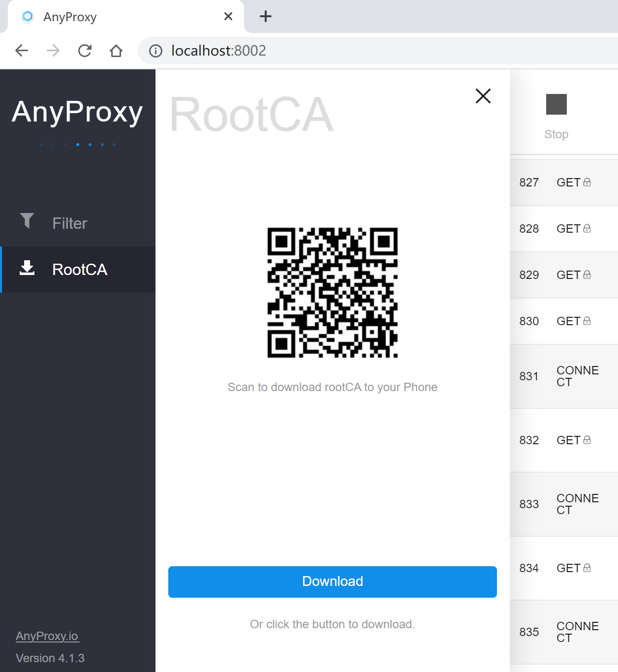
Task: Click 'Or click the button to download.' text
Action: pyautogui.click(x=333, y=624)
